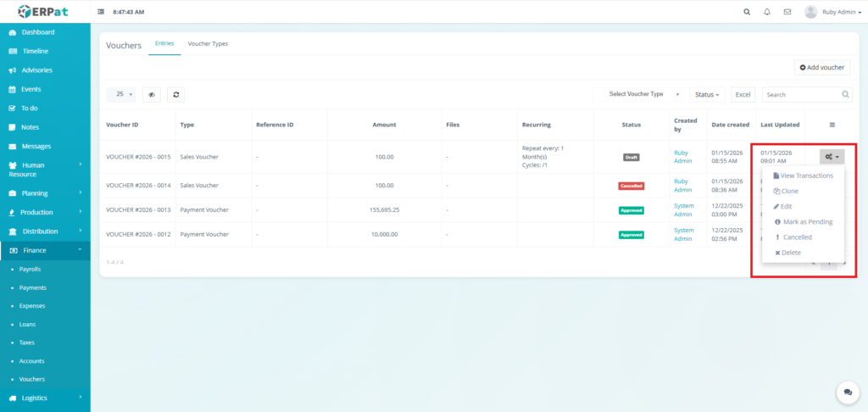Open System Admin link for voucher 0012
This screenshot has width=868, height=412.
(x=684, y=234)
